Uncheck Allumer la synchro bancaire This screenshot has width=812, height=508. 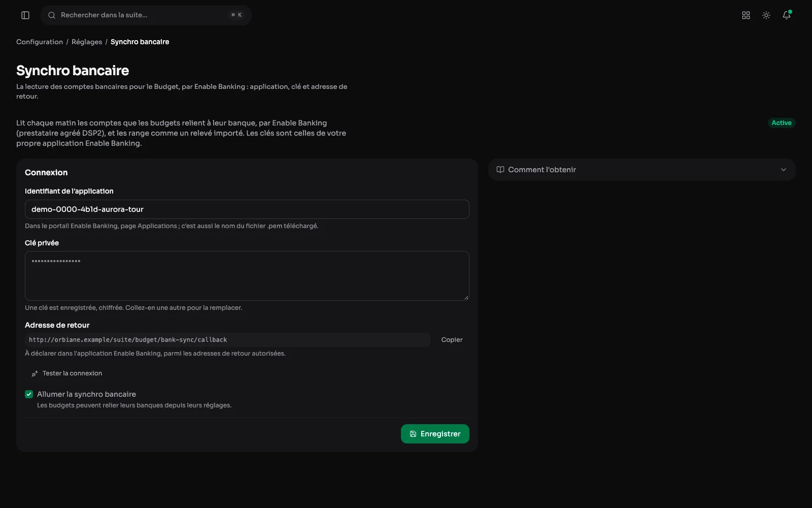coord(29,394)
